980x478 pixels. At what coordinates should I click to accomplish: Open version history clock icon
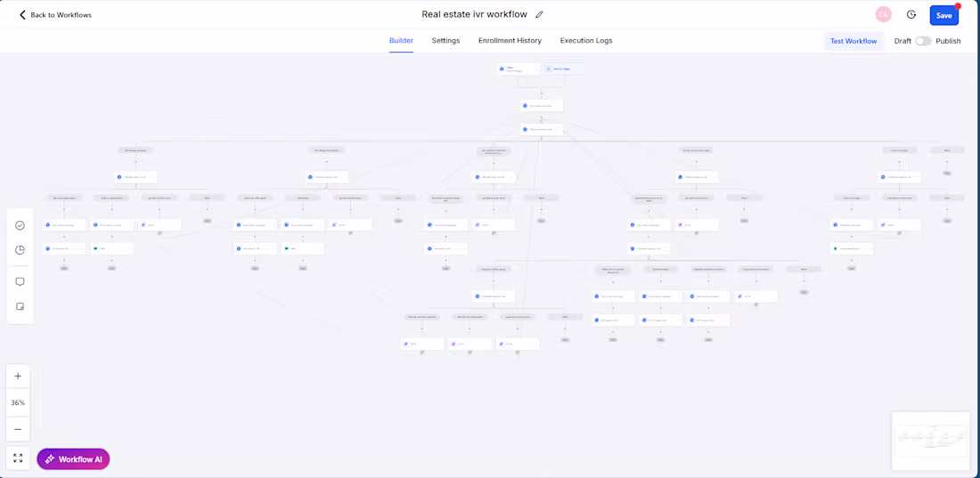click(x=911, y=15)
